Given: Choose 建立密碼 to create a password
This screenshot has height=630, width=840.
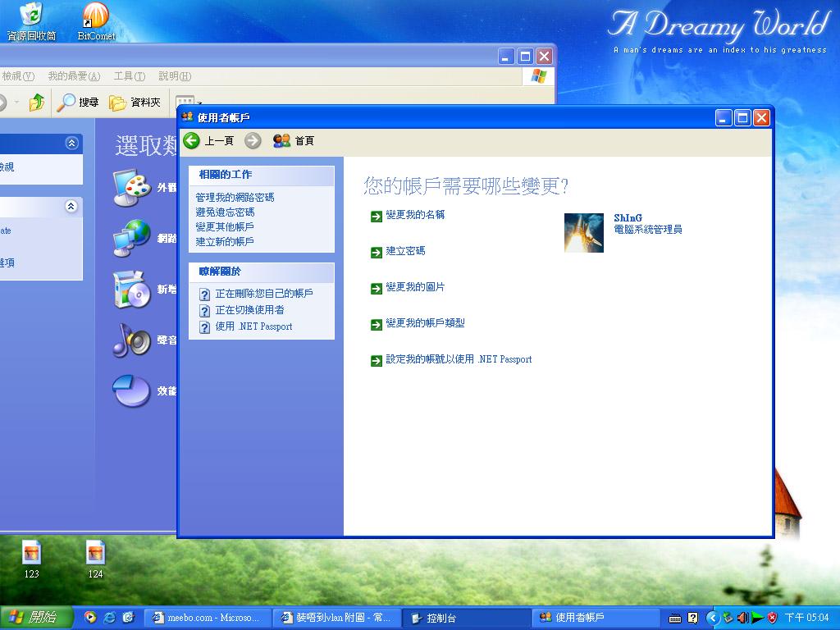Looking at the screenshot, I should 405,251.
